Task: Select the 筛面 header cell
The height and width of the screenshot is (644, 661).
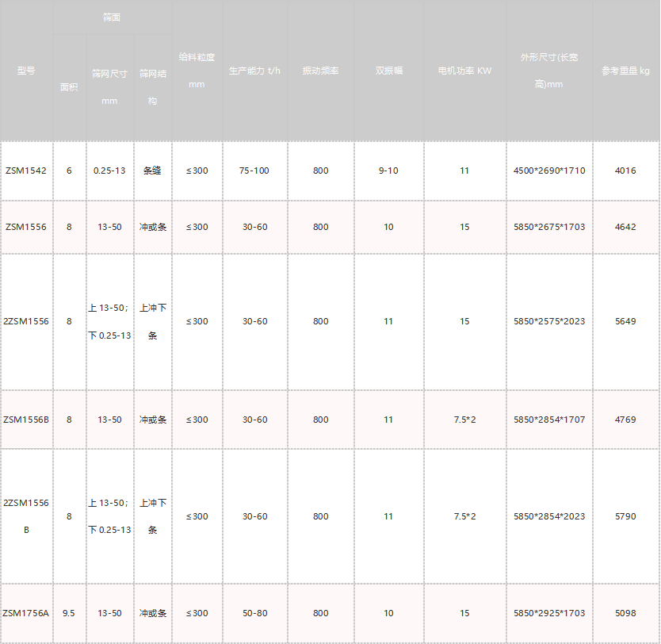Action: pyautogui.click(x=112, y=17)
